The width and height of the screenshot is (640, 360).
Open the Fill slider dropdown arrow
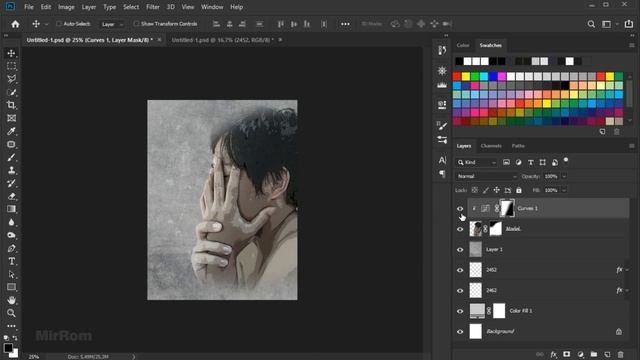(x=564, y=190)
